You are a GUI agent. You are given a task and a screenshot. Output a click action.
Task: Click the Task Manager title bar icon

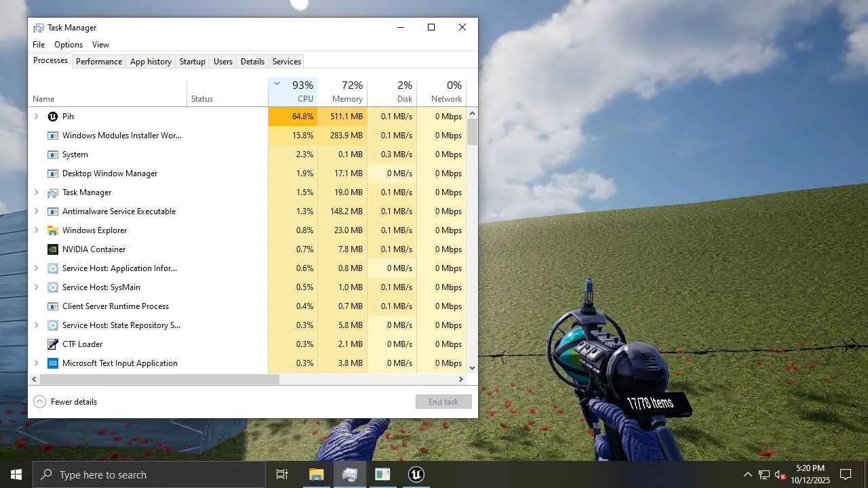tap(39, 28)
